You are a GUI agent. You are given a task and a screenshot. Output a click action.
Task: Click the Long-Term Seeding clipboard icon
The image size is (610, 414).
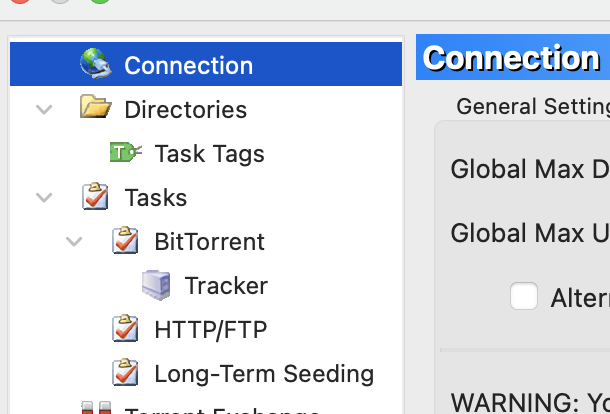click(x=125, y=373)
